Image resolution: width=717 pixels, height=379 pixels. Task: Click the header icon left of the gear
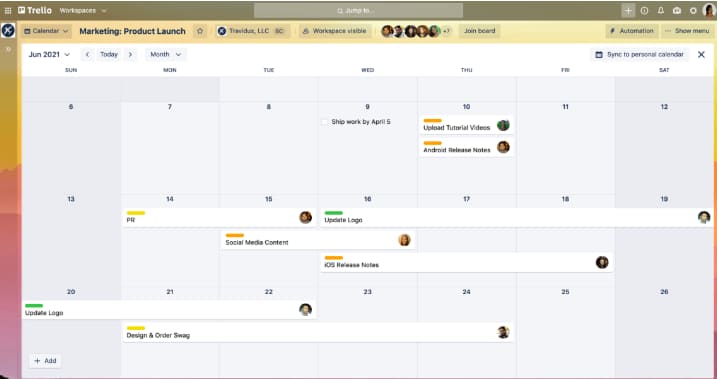(x=677, y=11)
